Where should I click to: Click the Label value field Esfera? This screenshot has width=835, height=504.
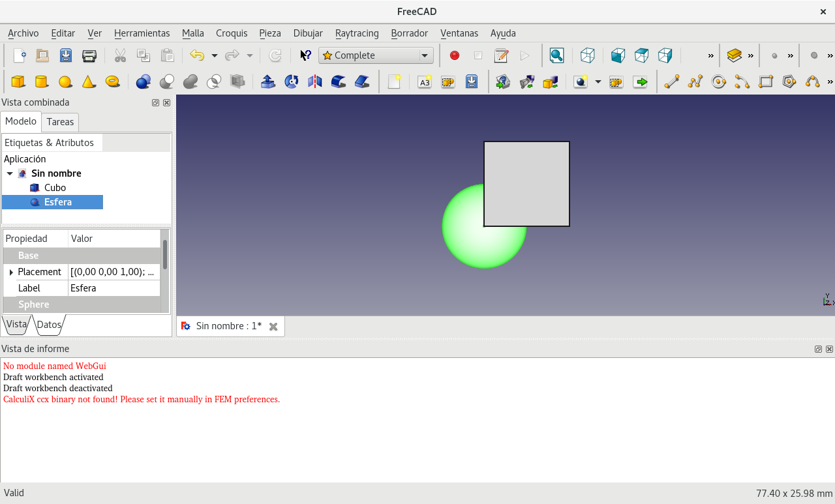tap(114, 288)
